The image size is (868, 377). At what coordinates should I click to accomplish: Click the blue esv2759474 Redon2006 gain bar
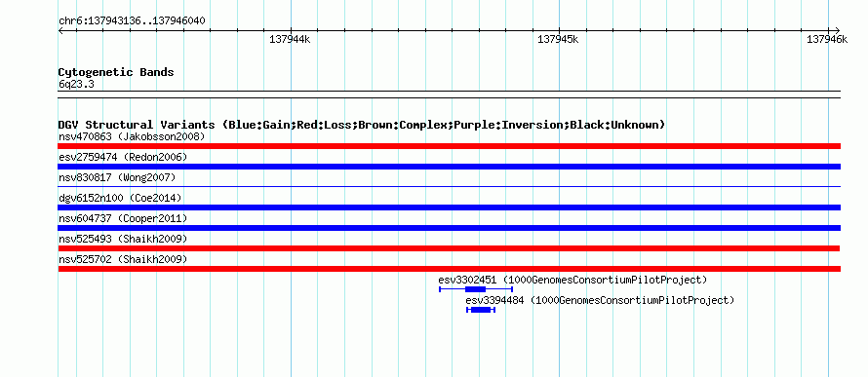(449, 167)
